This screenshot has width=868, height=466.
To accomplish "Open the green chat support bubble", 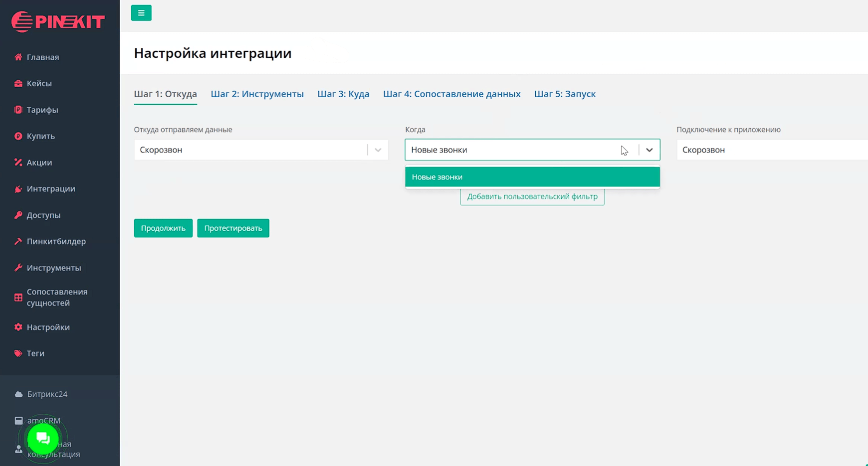I will point(43,439).
